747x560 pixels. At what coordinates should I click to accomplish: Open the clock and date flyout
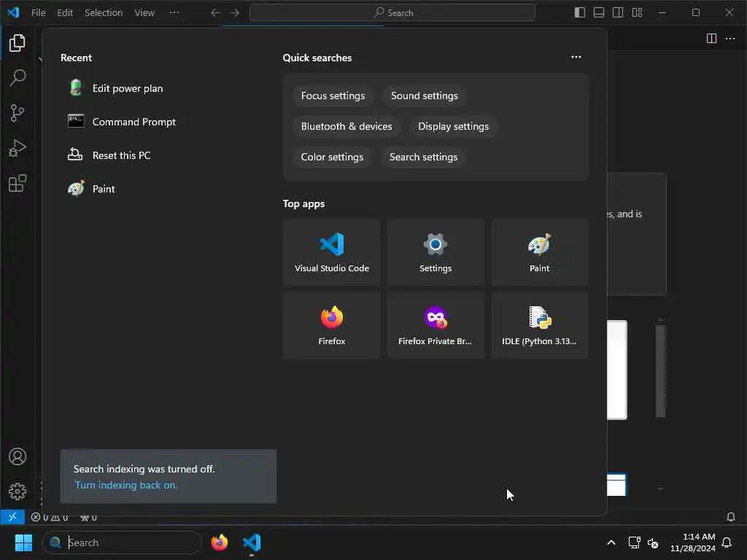click(x=693, y=542)
